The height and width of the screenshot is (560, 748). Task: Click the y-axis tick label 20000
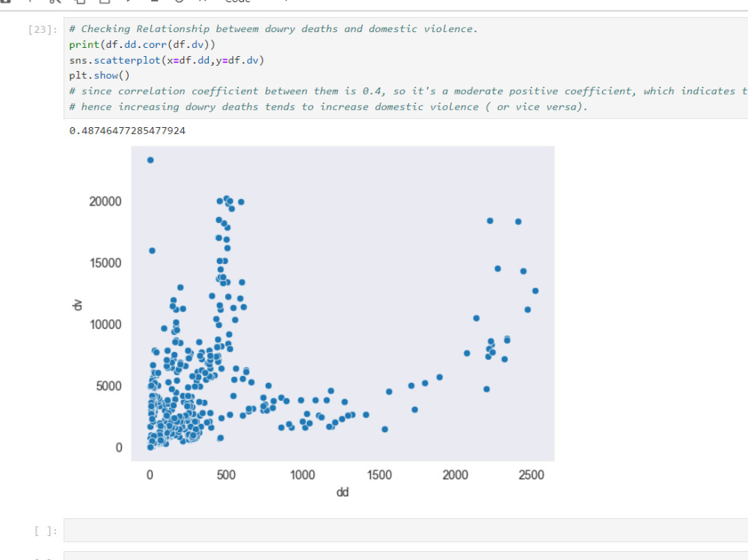point(105,201)
